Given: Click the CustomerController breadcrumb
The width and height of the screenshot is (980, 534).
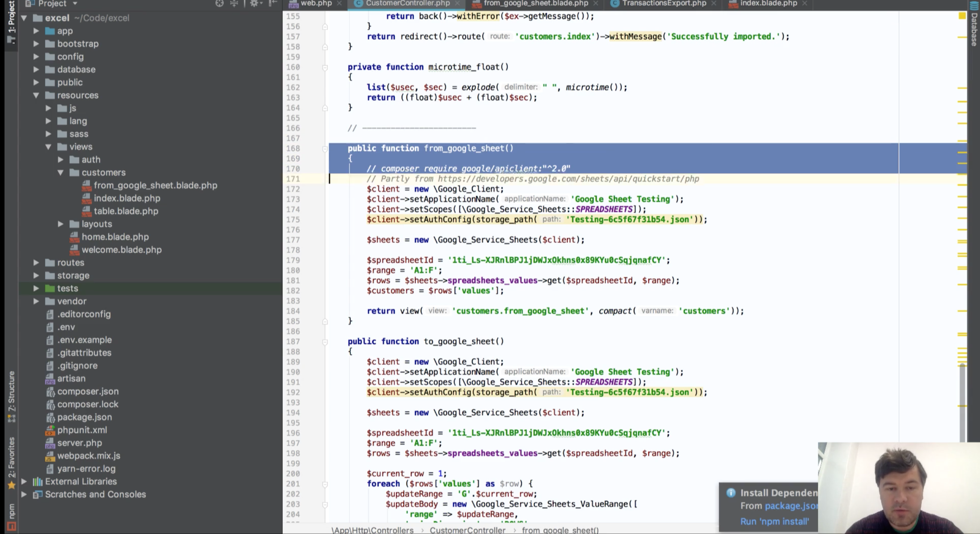Looking at the screenshot, I should point(467,530).
